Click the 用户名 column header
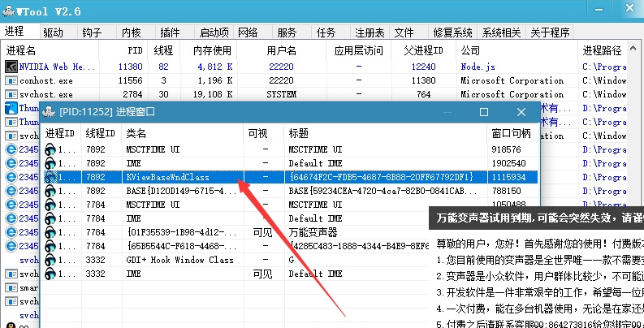Image resolution: width=644 pixels, height=328 pixels. tap(281, 50)
